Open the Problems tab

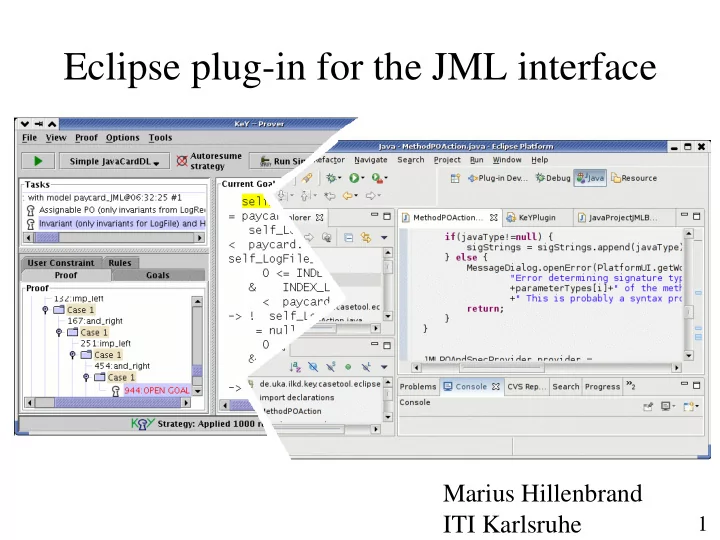tap(418, 387)
